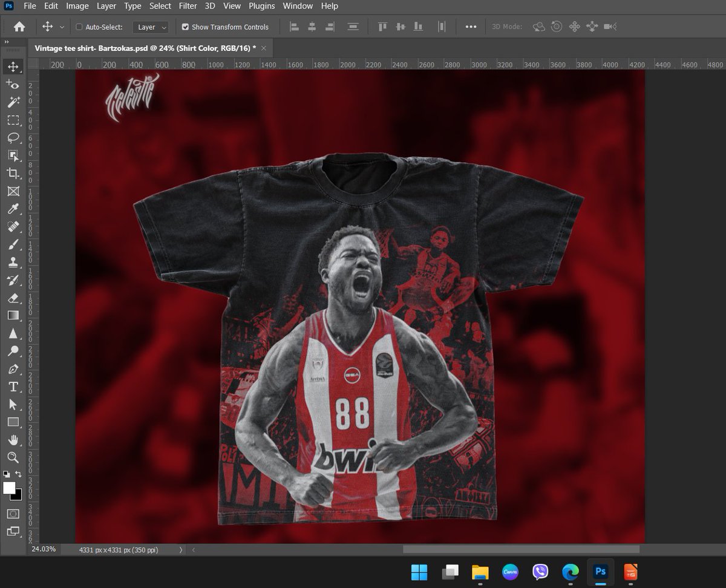Open the Auto-Select Layer dropdown
This screenshot has height=588, width=726.
[x=151, y=27]
